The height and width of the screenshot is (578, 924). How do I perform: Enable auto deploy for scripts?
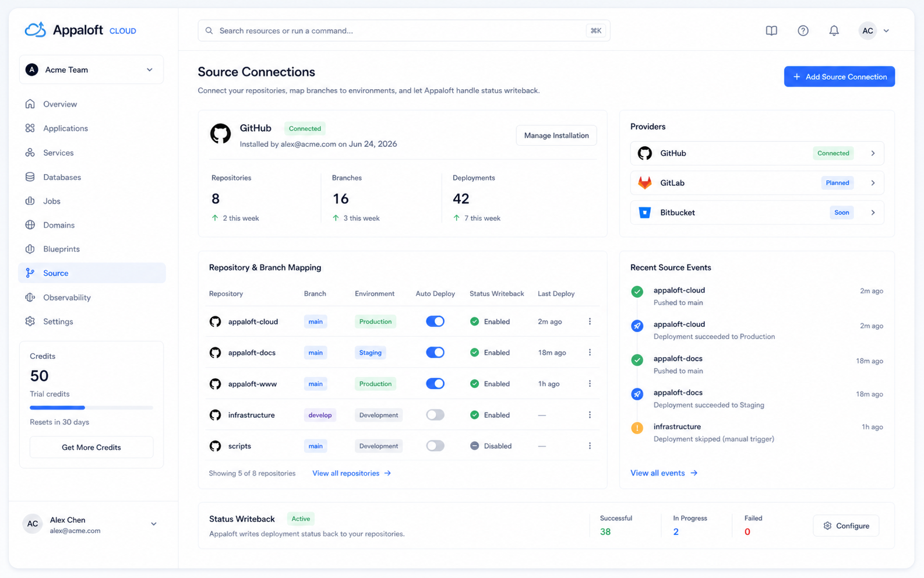pyautogui.click(x=435, y=446)
